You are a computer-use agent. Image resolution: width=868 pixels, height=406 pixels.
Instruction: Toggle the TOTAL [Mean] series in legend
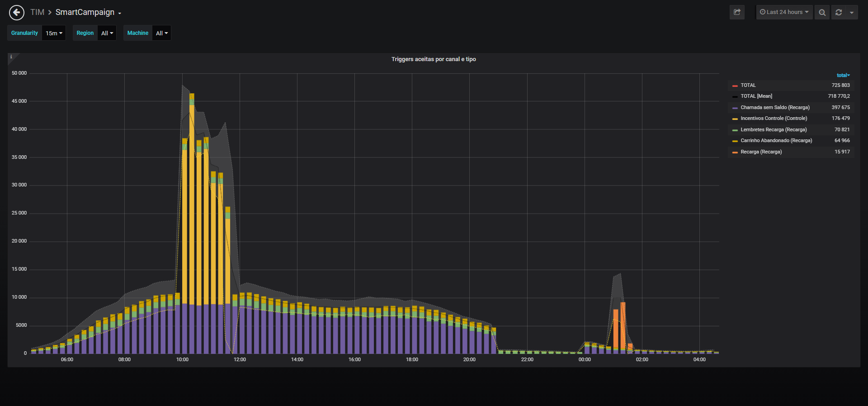click(756, 96)
